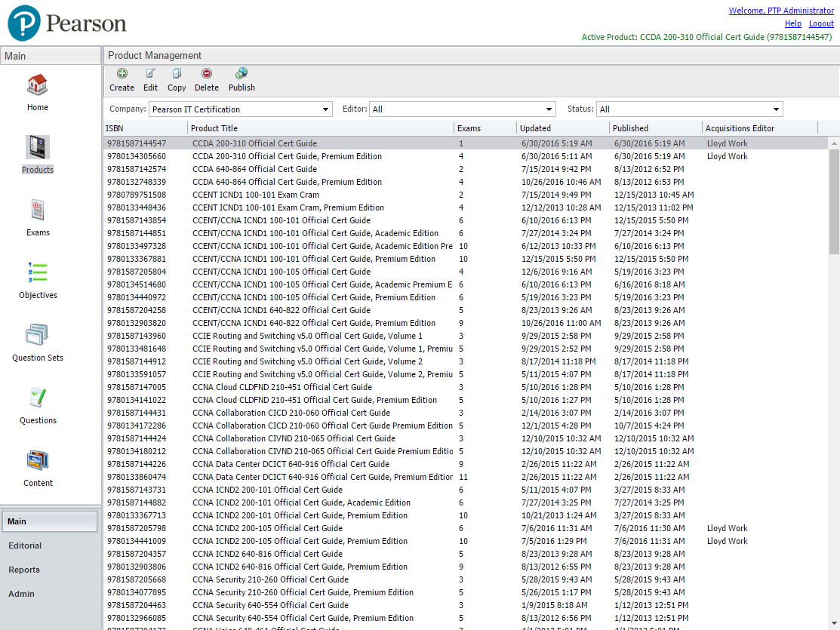Image resolution: width=840 pixels, height=630 pixels.
Task: Click the Logout link
Action: (821, 23)
